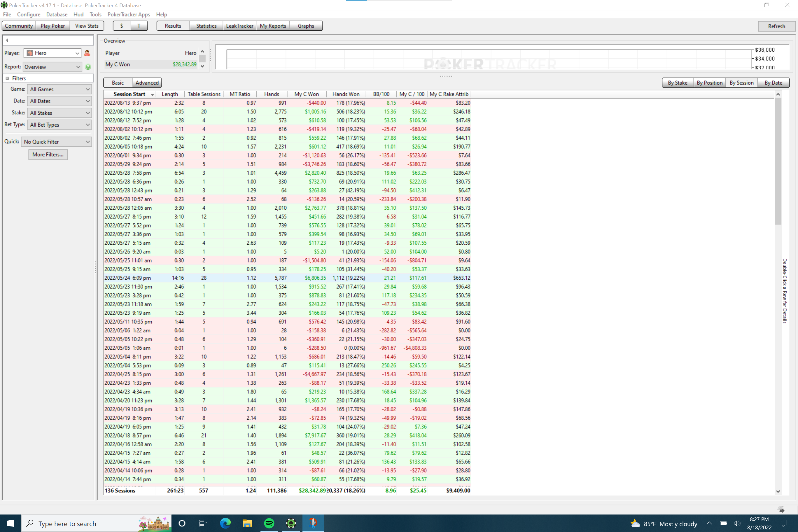Click the PokerTracker chip taskbar icon

(291, 523)
